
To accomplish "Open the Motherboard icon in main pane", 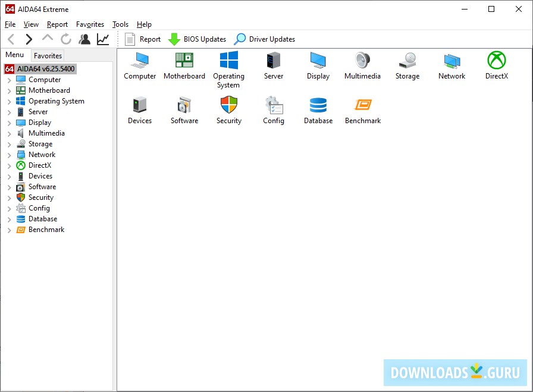I will [184, 61].
